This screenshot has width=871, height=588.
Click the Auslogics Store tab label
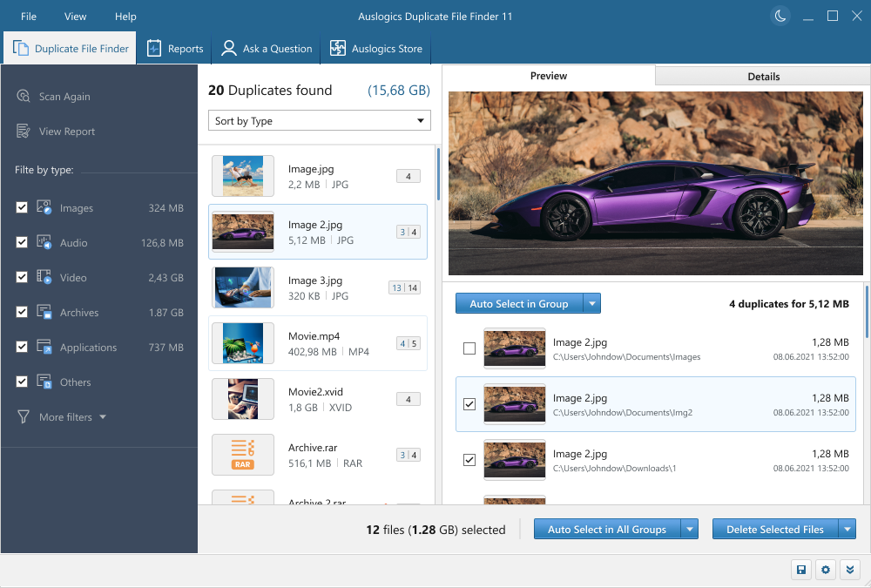(388, 49)
